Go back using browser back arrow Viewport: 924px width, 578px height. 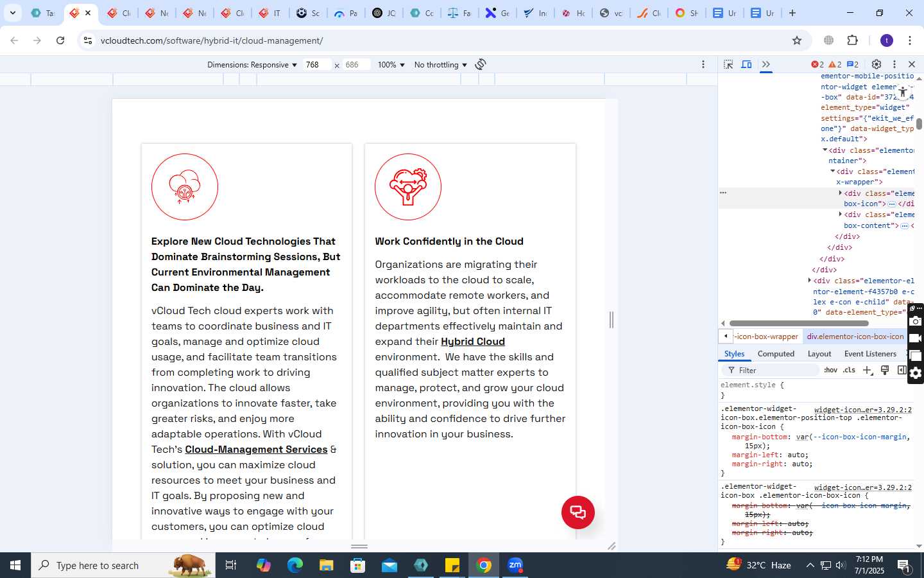[x=14, y=40]
